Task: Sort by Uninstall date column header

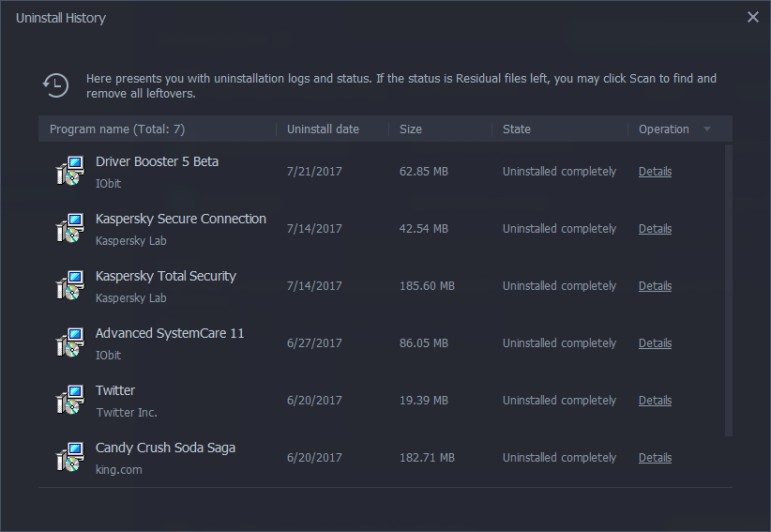Action: click(323, 129)
